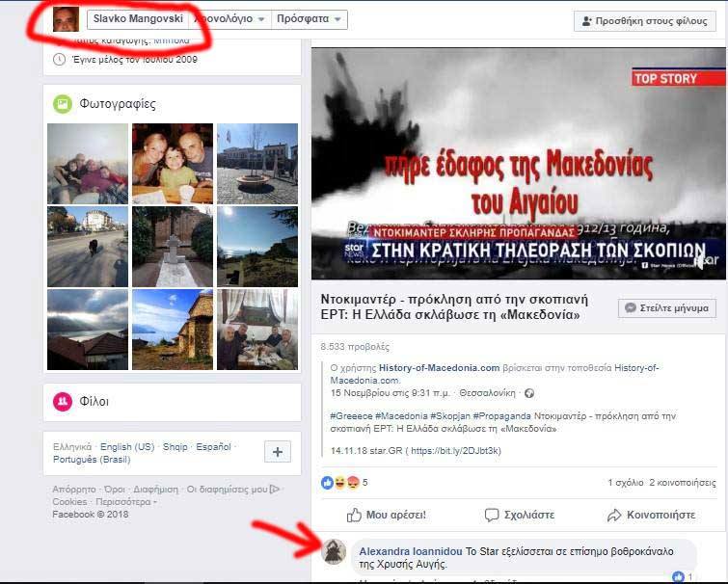
Task: Select Shqip language link
Action: coord(175,447)
